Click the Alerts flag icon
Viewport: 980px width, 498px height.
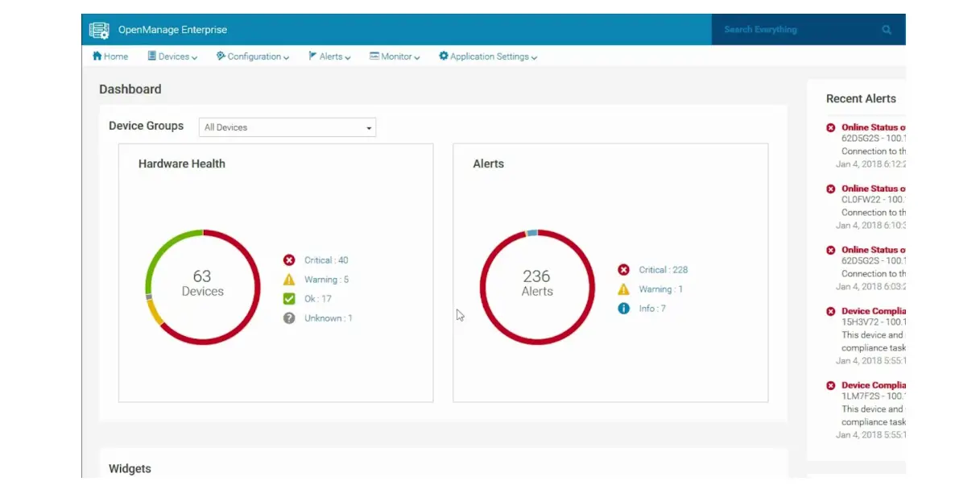[x=313, y=56]
